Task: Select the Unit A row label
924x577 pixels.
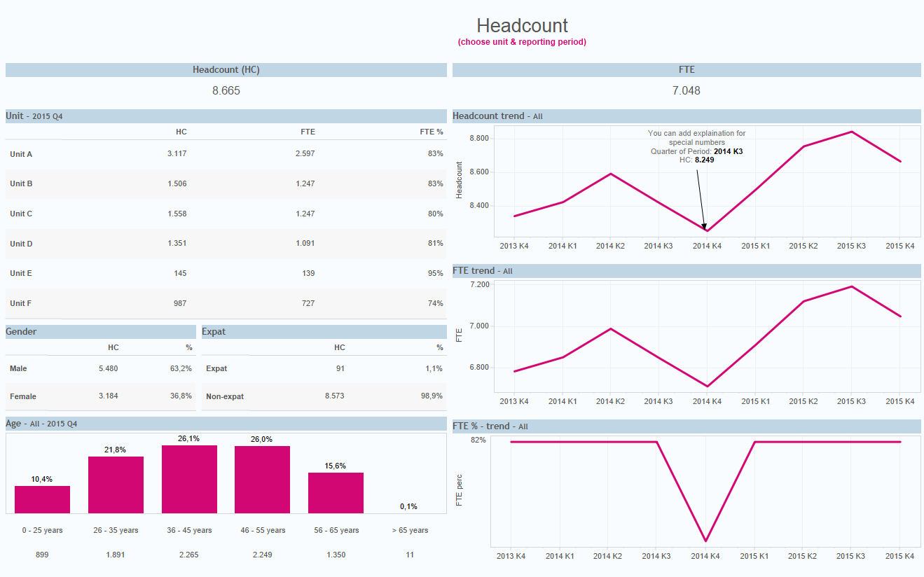Action: coord(21,154)
